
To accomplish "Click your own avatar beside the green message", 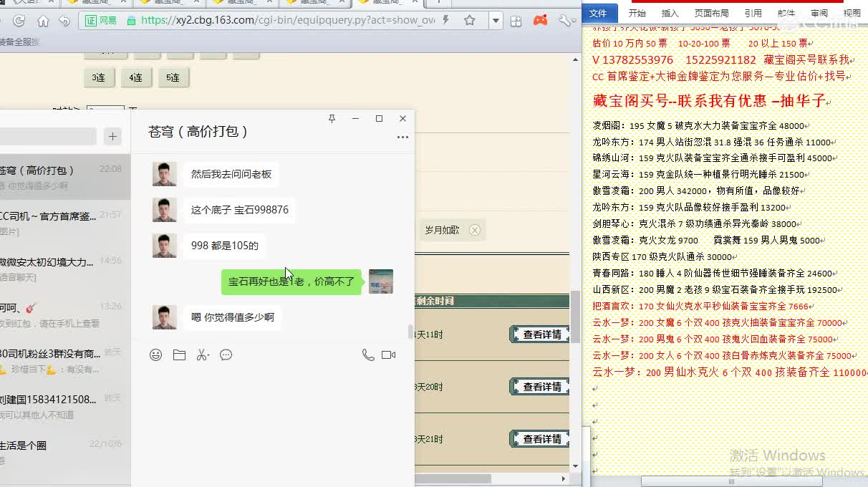I will 381,281.
